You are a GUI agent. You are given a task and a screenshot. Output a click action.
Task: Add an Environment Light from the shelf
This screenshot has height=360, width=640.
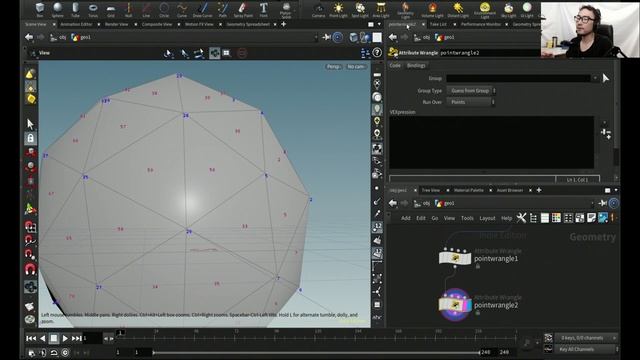(484, 10)
